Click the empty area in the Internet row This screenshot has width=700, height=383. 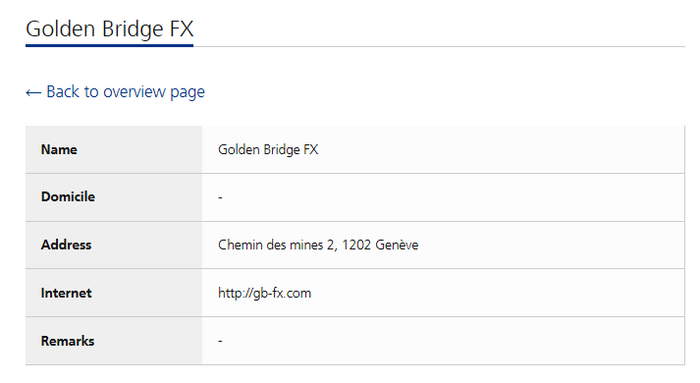497,293
